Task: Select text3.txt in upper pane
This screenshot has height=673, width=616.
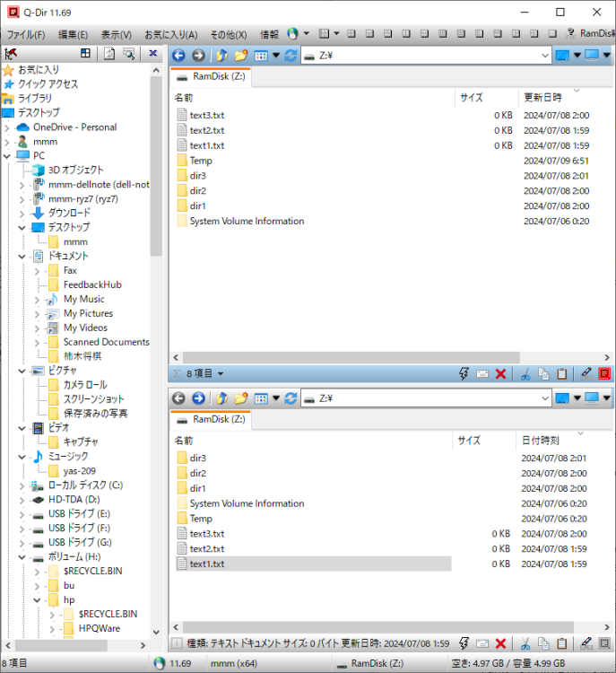Action: click(207, 115)
